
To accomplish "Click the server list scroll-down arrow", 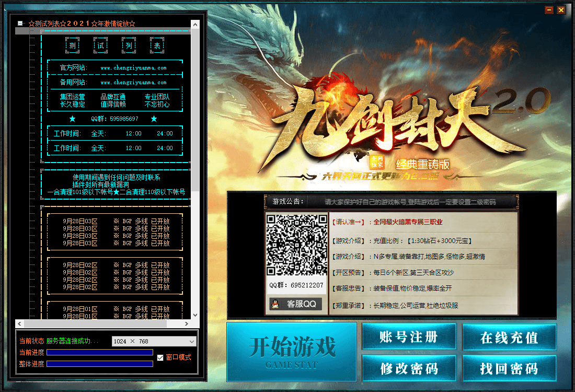I will [x=195, y=315].
